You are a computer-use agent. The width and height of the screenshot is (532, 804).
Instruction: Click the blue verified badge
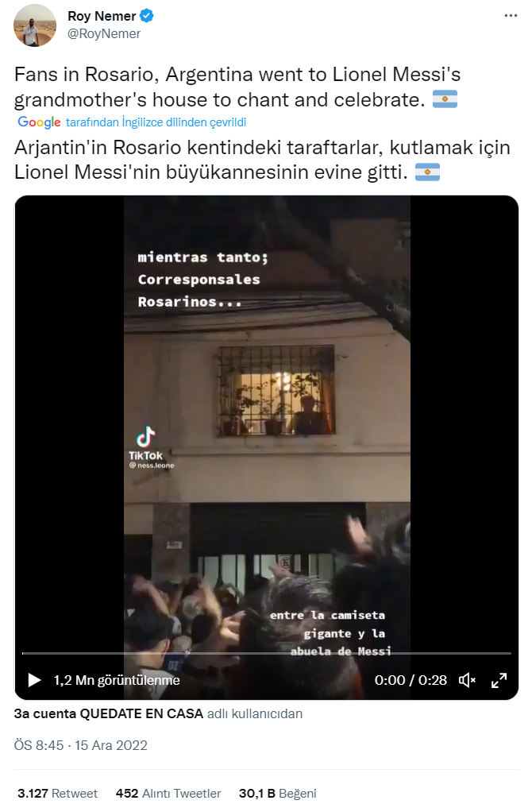[x=147, y=16]
